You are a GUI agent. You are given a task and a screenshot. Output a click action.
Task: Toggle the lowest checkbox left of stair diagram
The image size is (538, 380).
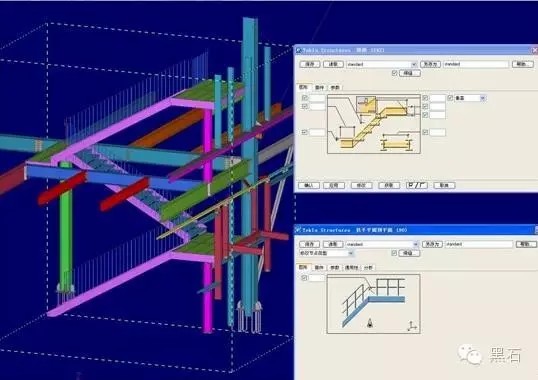304,132
